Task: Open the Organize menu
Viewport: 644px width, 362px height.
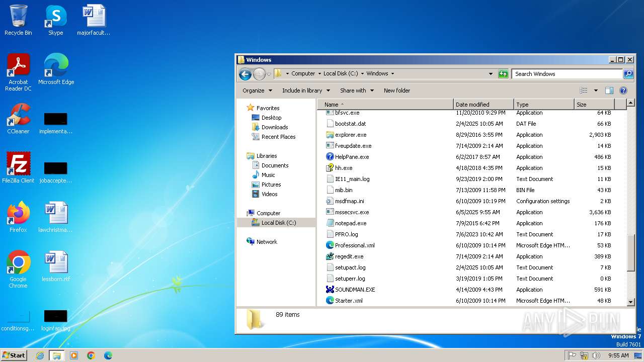Action: pos(257,90)
